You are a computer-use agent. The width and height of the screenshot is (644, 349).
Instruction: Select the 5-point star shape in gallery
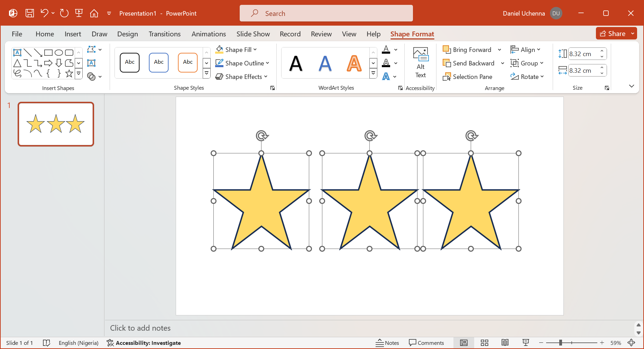[x=69, y=73]
